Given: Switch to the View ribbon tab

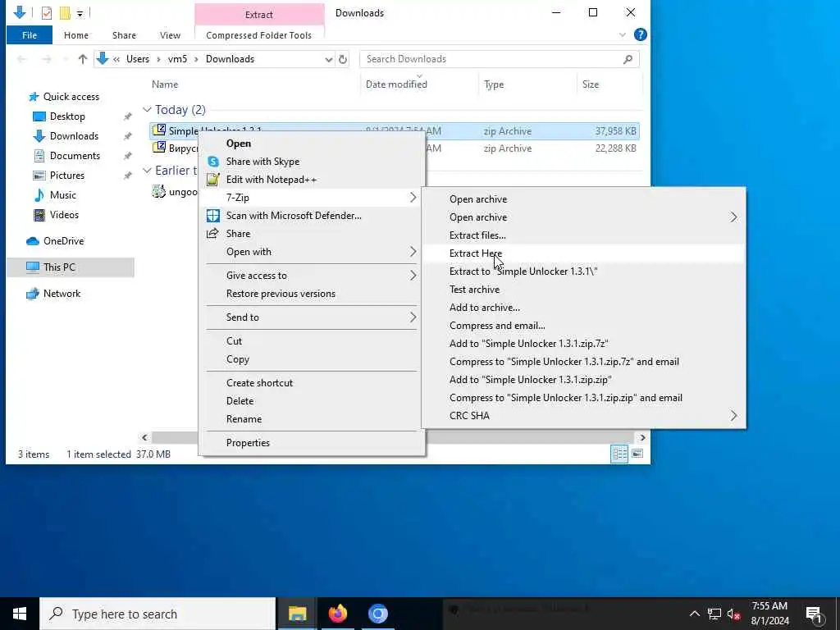Looking at the screenshot, I should tap(170, 35).
